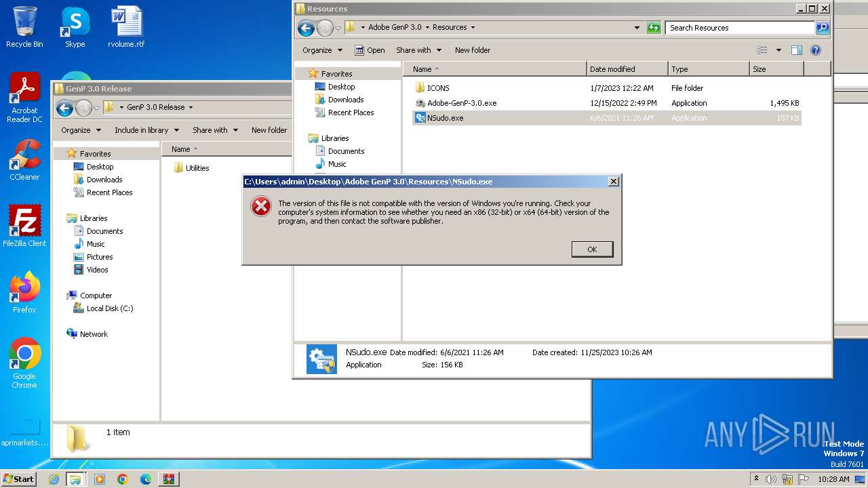868x488 pixels.
Task: Launch Skype from the desktop
Action: click(75, 27)
